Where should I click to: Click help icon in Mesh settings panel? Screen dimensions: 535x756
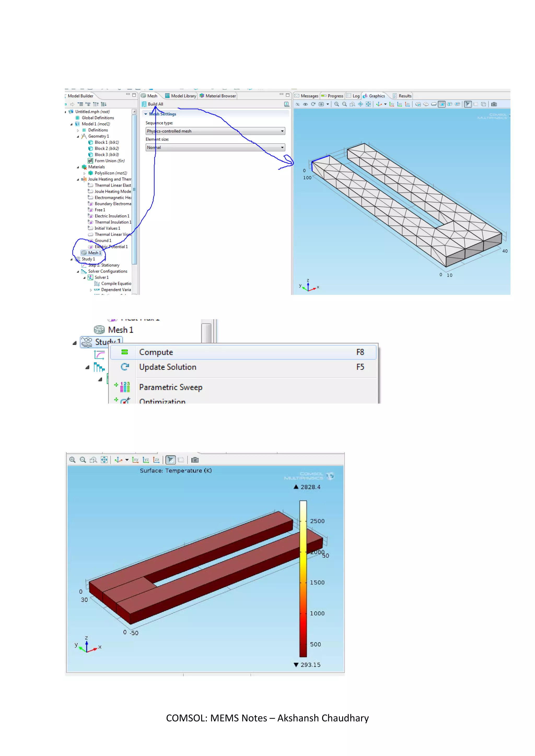287,104
